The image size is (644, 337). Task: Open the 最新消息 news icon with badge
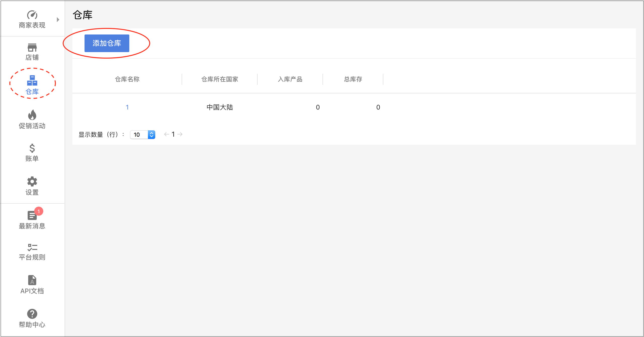[x=32, y=215]
